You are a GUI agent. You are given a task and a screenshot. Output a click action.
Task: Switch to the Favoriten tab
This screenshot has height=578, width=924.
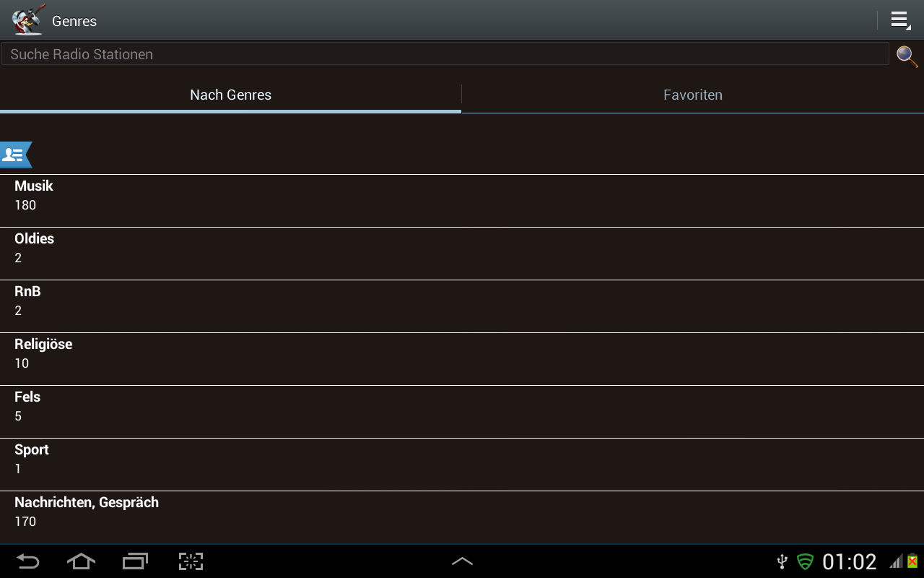(x=693, y=95)
